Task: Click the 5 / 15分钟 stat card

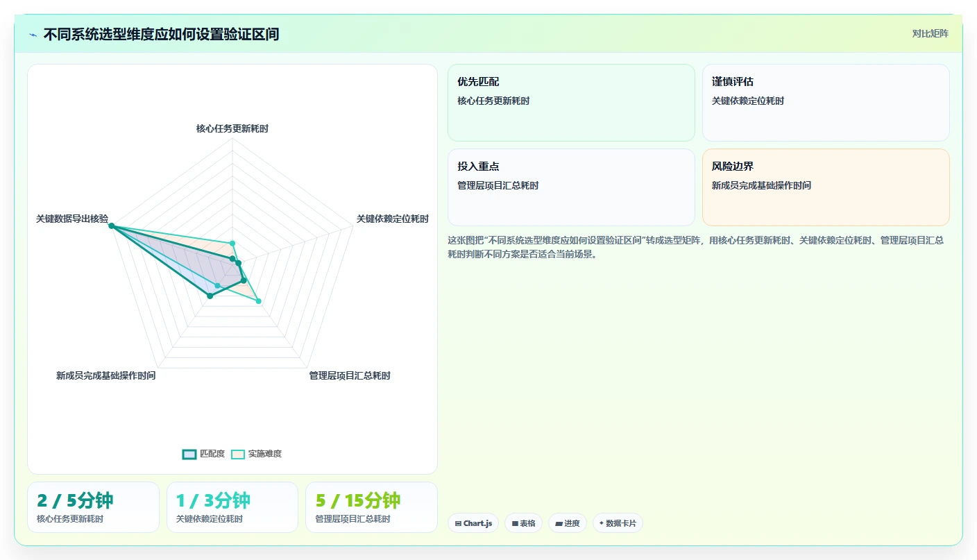Action: click(x=371, y=507)
